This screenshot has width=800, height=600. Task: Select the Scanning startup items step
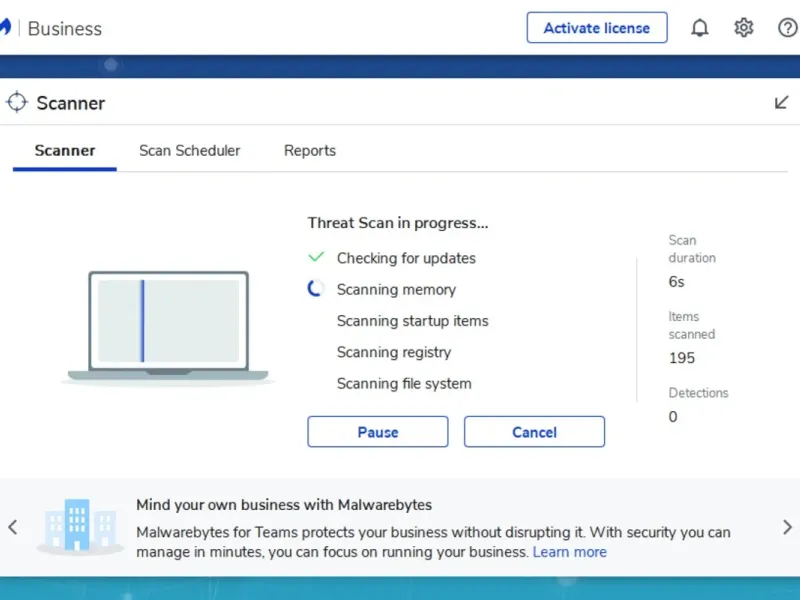pyautogui.click(x=413, y=321)
